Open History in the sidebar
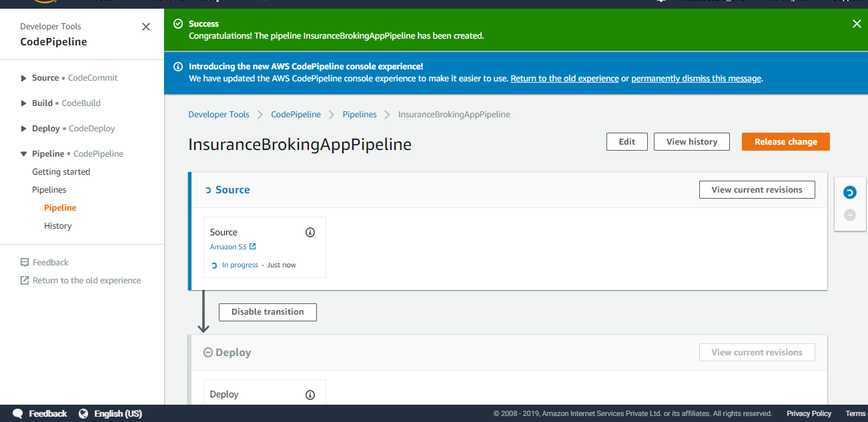 point(58,226)
